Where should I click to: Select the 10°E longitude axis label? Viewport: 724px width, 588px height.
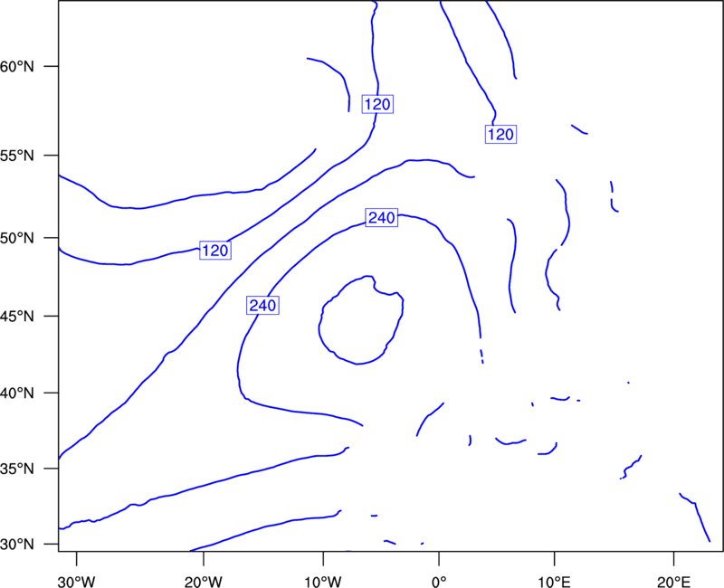pos(554,582)
